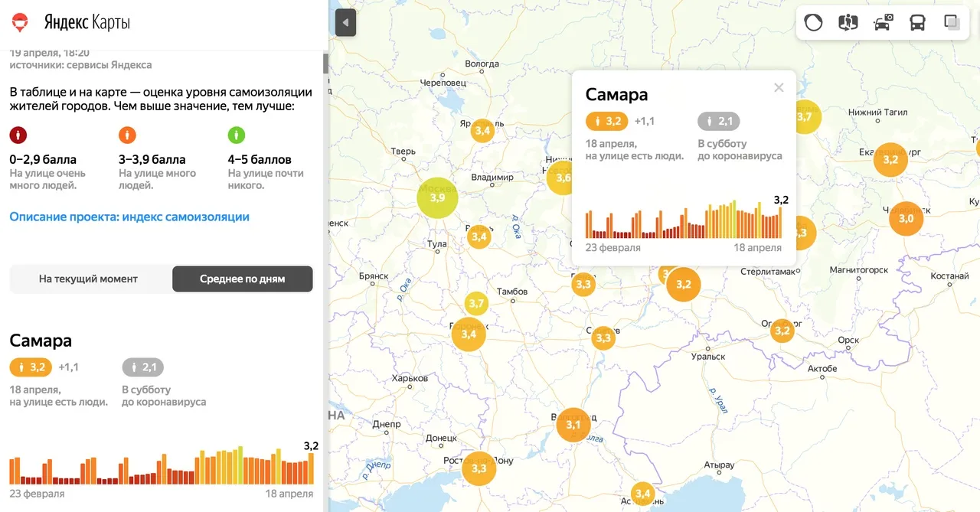Open map layers selector icon
Screen dimensions: 980x512
coord(952,23)
